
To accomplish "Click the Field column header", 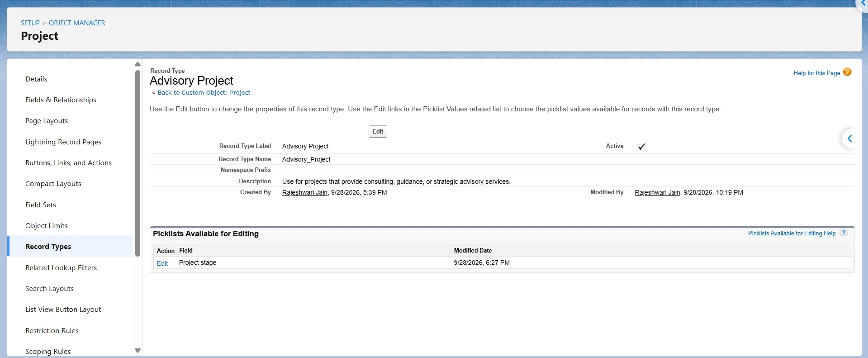I will tap(186, 250).
